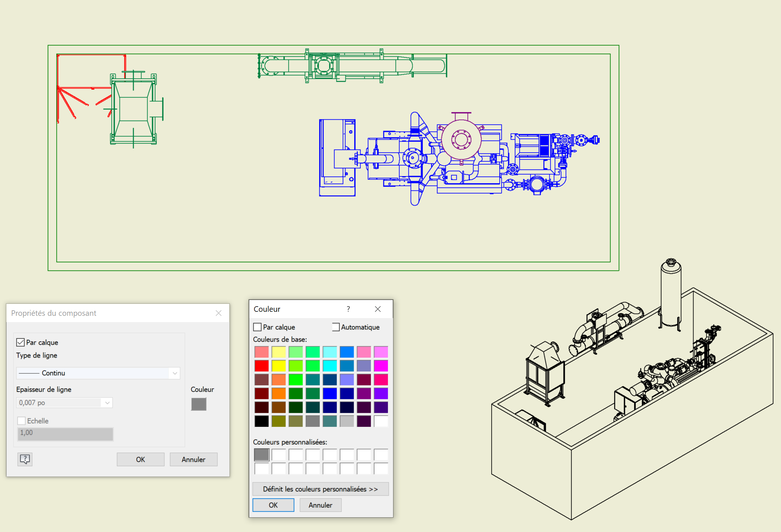Select the pure red basic color swatch

point(261,366)
